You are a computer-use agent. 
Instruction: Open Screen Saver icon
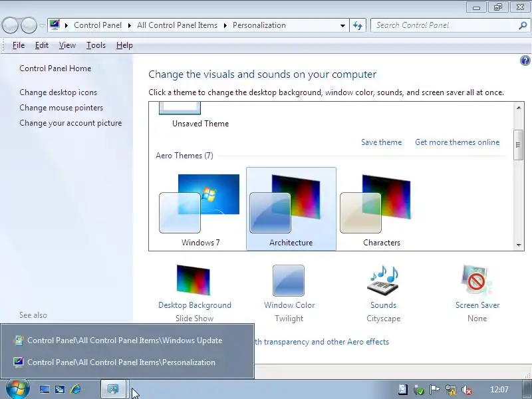pyautogui.click(x=477, y=281)
